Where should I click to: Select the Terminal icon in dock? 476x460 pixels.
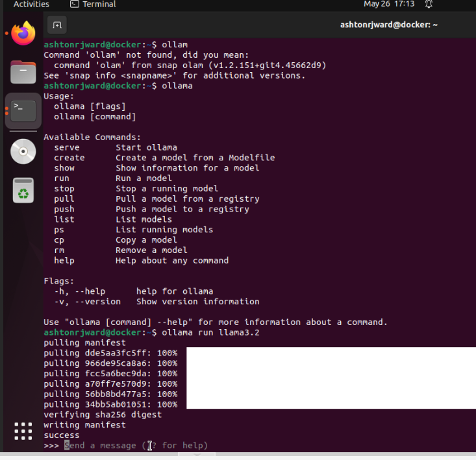coord(23,111)
